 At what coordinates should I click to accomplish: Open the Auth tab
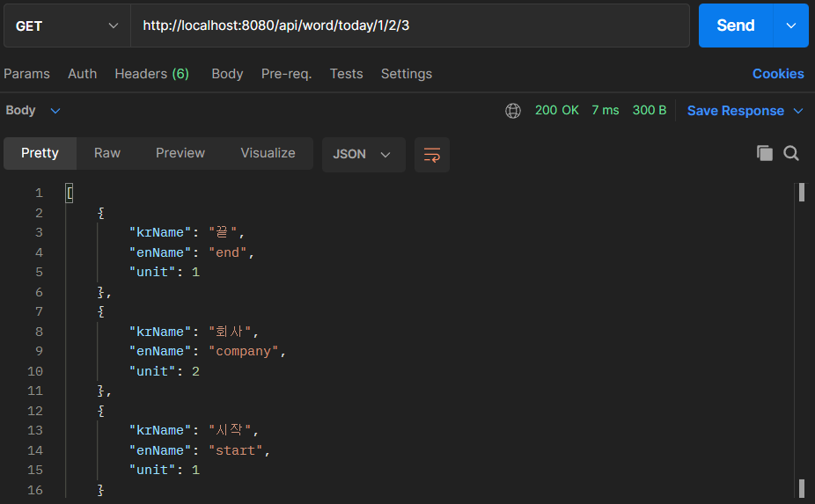82,74
